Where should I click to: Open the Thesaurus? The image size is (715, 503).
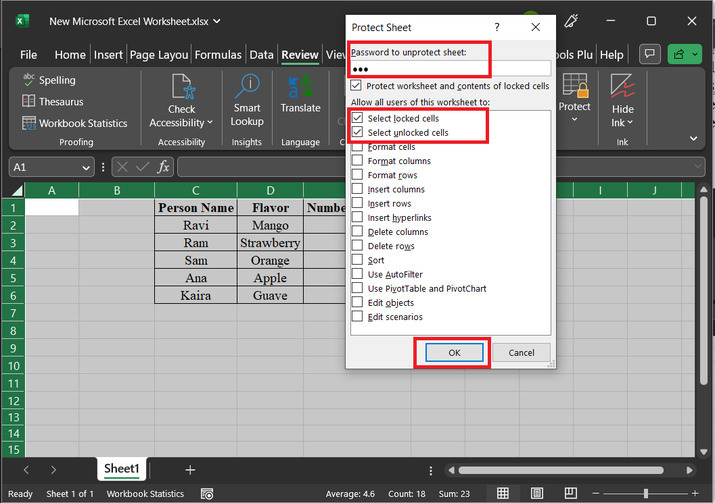(x=60, y=101)
